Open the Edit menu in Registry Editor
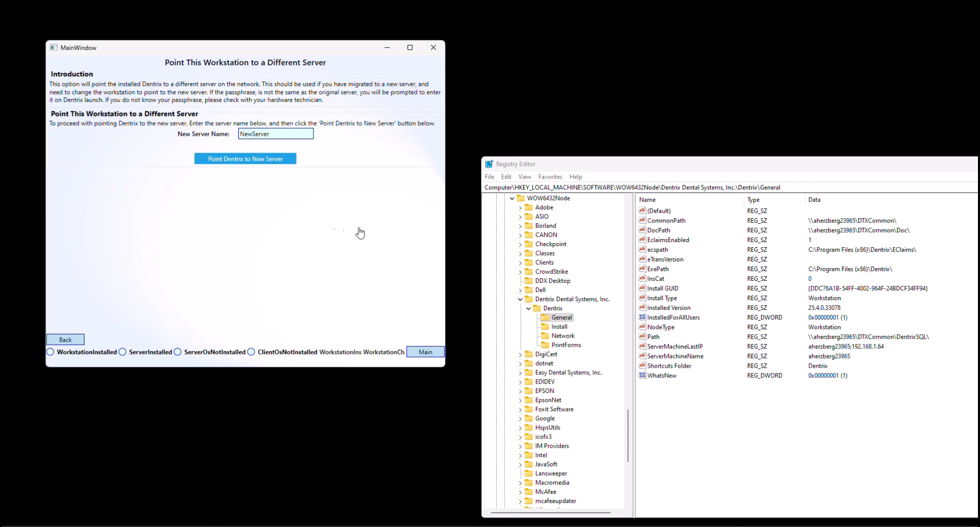Image resolution: width=980 pixels, height=527 pixels. [506, 177]
